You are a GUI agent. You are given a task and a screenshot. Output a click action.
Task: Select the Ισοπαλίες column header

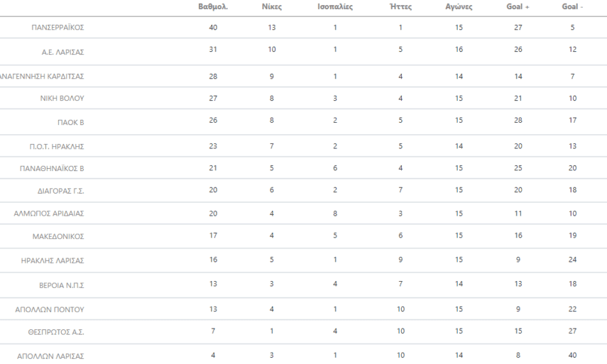(334, 8)
